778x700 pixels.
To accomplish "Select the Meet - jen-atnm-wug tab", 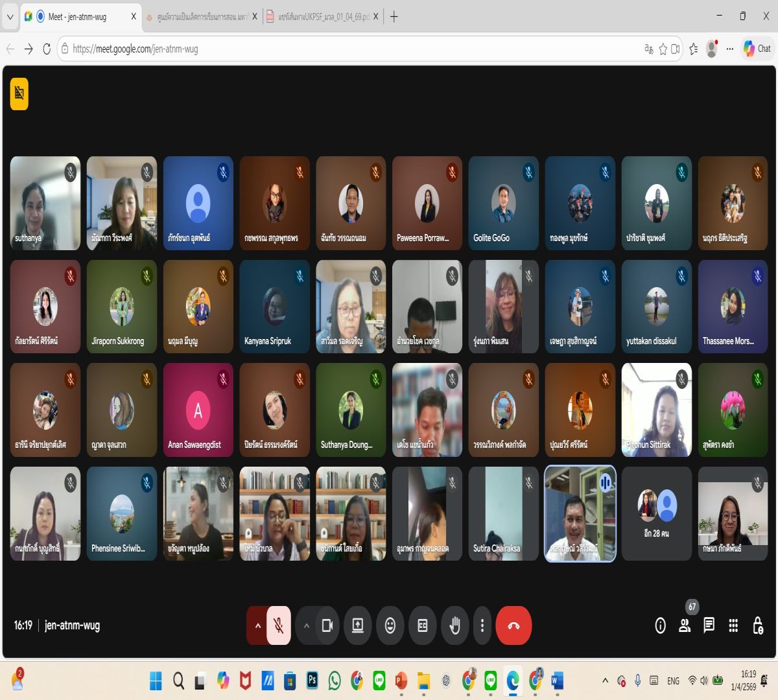I will [x=77, y=17].
